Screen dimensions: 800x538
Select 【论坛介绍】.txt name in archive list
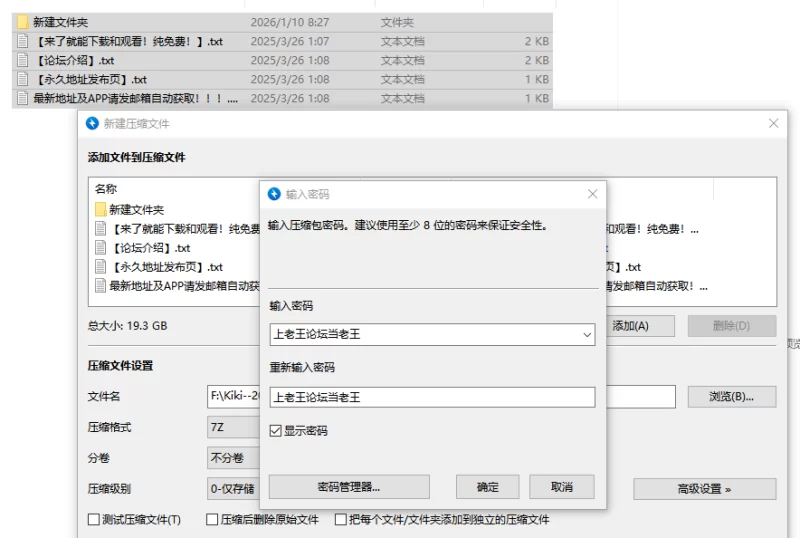150,248
